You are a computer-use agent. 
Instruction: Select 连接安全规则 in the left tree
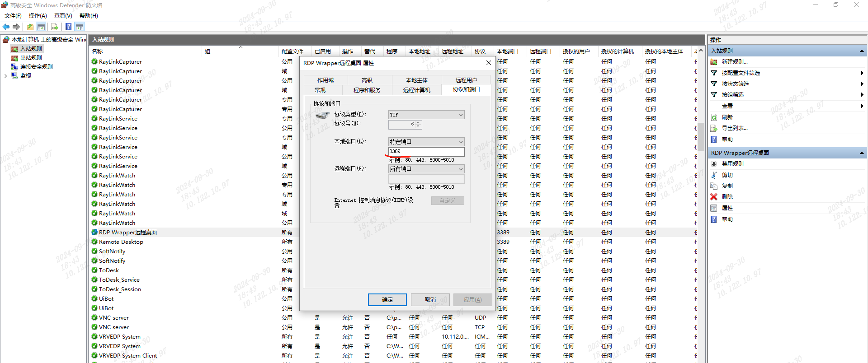tap(37, 67)
